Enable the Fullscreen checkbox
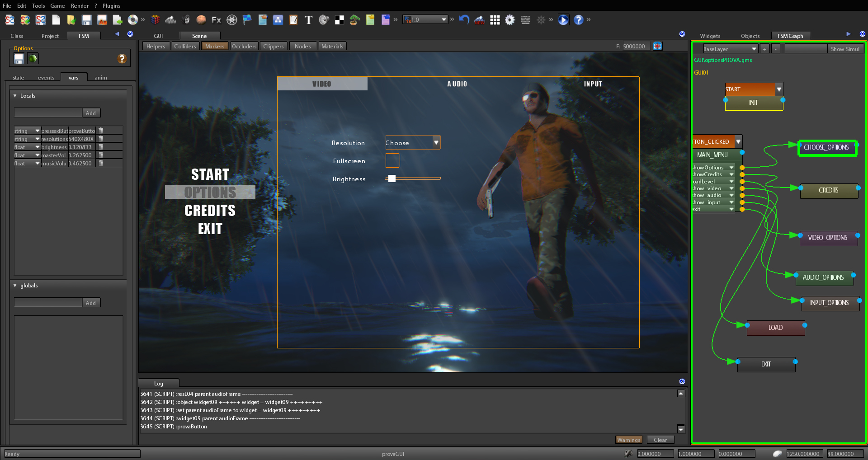This screenshot has height=460, width=868. coord(392,160)
